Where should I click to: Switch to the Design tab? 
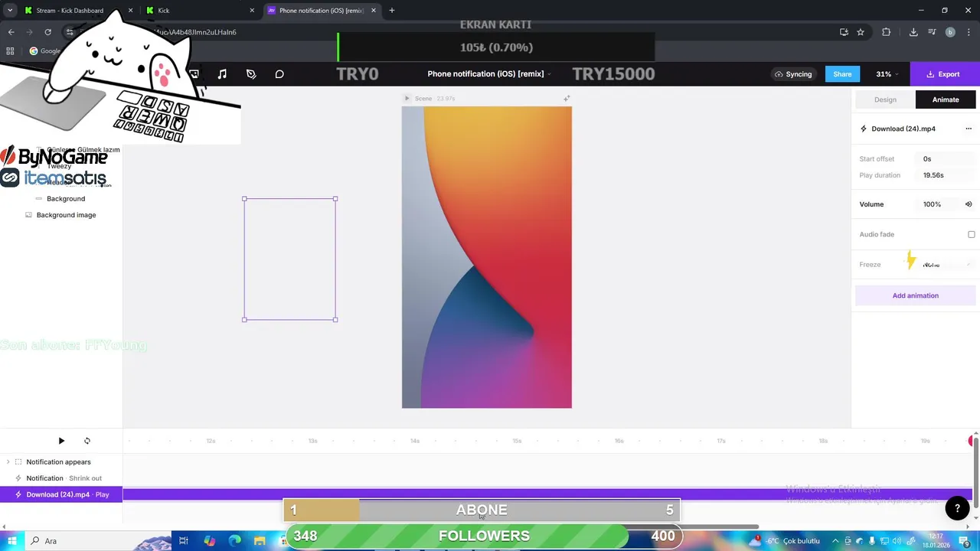885,99
